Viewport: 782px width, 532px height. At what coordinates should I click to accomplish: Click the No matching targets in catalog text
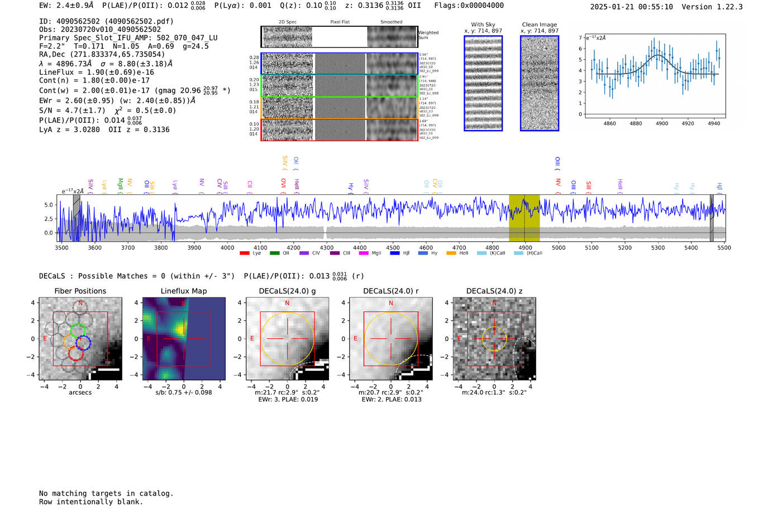pyautogui.click(x=106, y=493)
